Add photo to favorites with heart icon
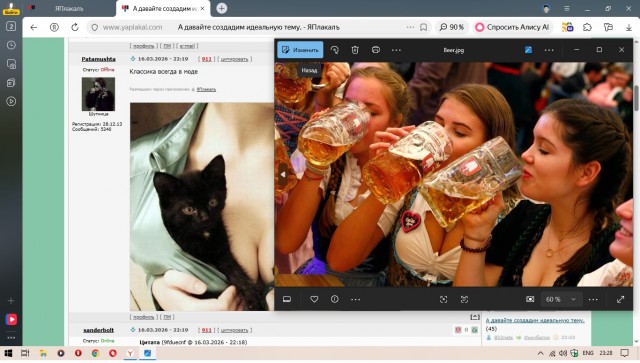The image size is (640, 363). tap(314, 299)
